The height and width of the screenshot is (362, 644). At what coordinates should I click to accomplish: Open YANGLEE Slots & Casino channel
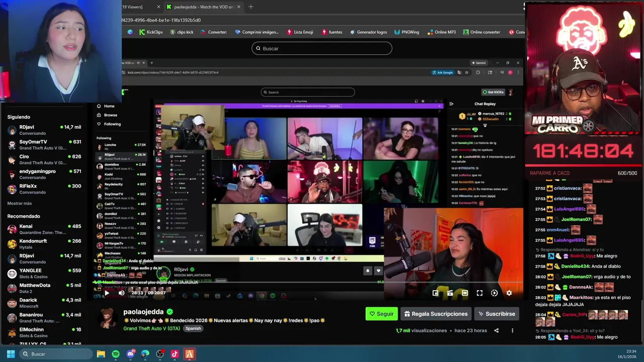click(x=44, y=273)
